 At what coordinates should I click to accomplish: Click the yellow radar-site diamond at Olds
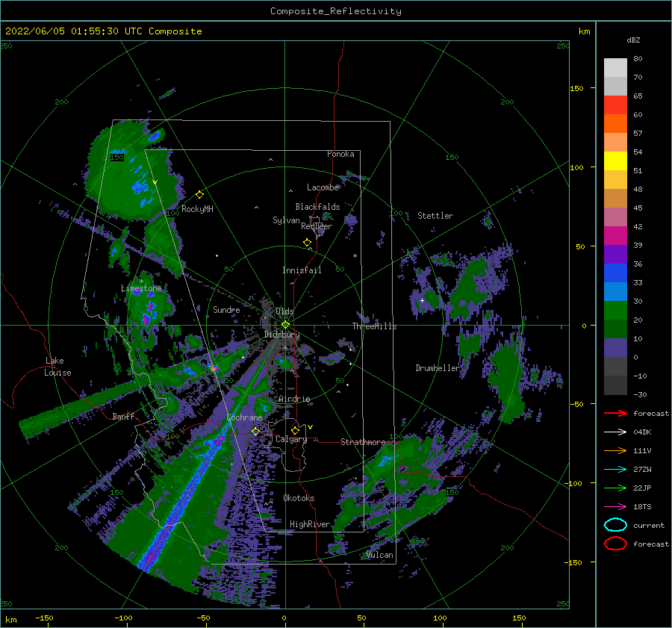point(285,325)
